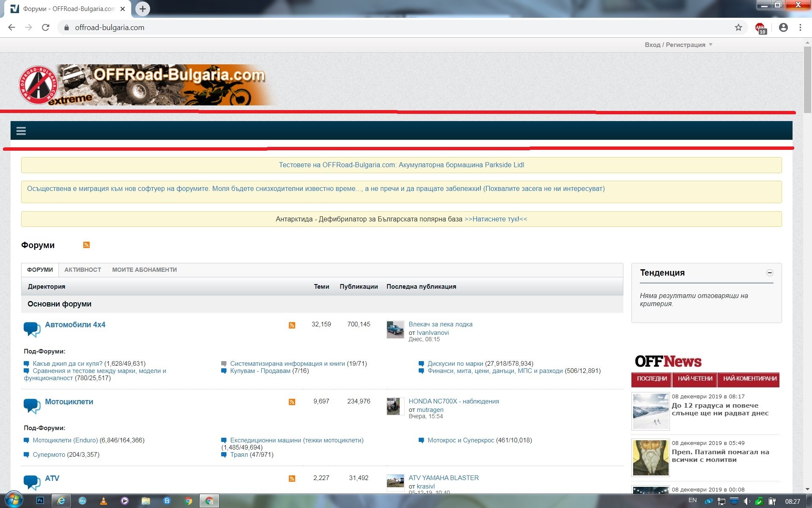Open Chrome's three-dot options menu

click(x=800, y=28)
